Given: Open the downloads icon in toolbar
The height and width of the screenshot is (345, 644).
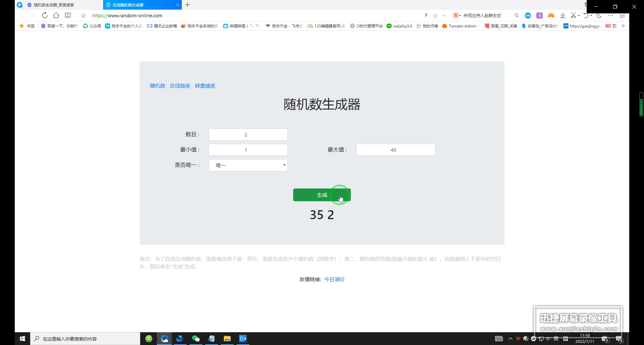Looking at the screenshot, I should (x=563, y=15).
